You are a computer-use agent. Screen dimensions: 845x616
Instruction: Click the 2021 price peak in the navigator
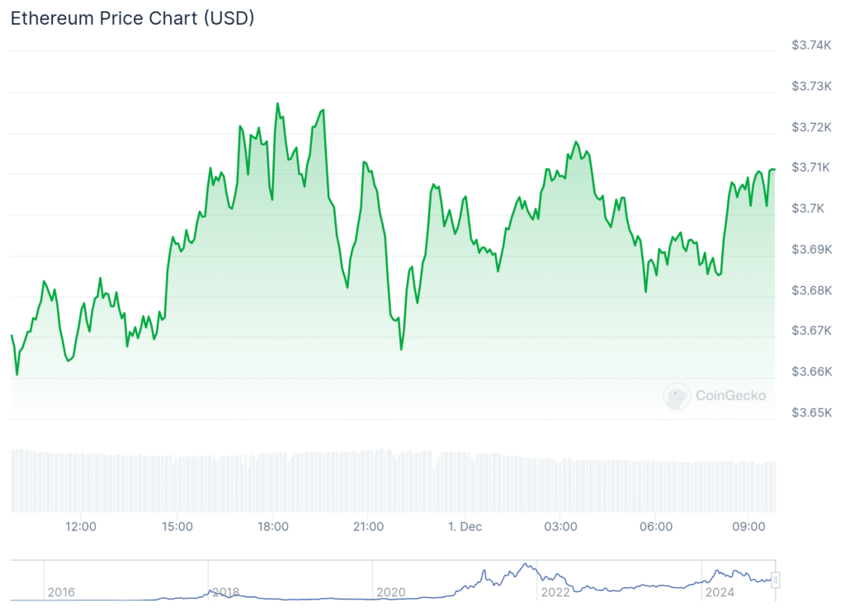click(x=526, y=566)
